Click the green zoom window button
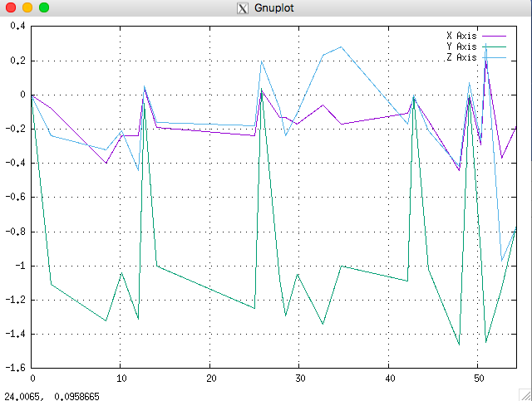The height and width of the screenshot is (401, 532). click(x=44, y=7)
